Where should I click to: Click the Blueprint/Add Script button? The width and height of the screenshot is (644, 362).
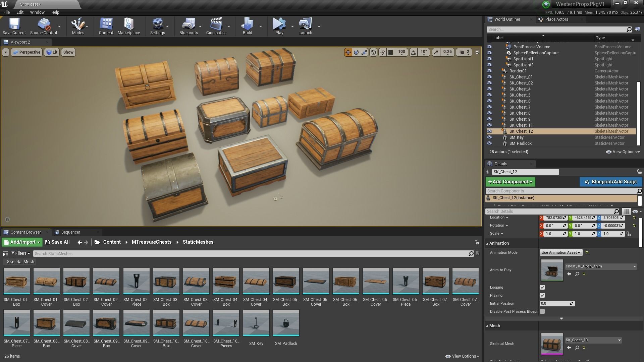610,182
